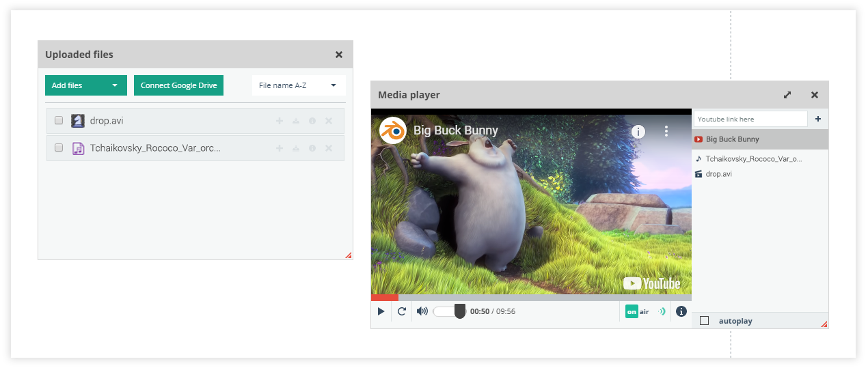
Task: Click the Uploaded files panel resize corner
Action: tap(349, 255)
